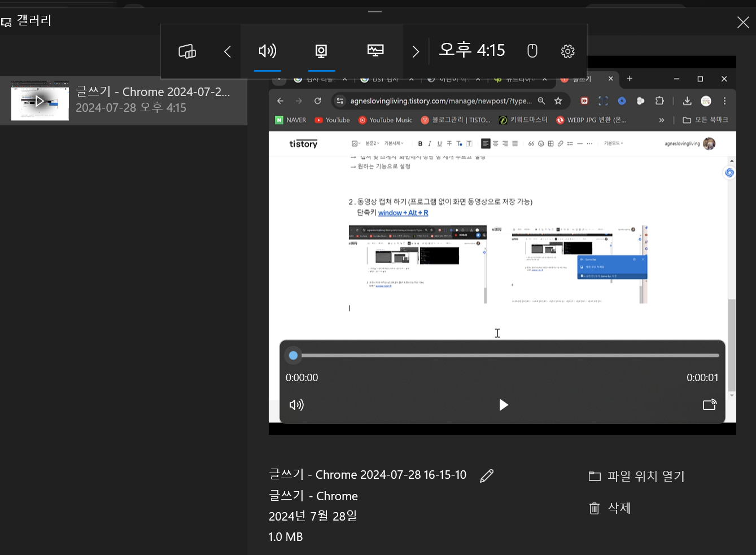Open the Capture widget in Game Bar
The width and height of the screenshot is (756, 555).
click(321, 51)
